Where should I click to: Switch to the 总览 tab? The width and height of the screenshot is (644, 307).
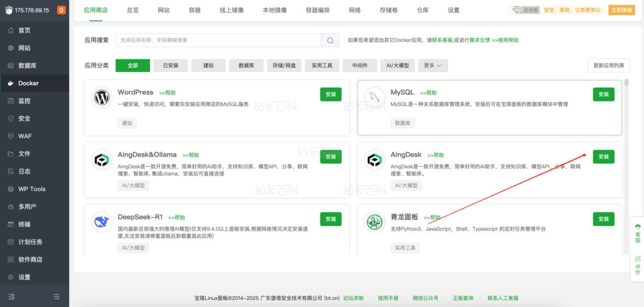click(133, 10)
